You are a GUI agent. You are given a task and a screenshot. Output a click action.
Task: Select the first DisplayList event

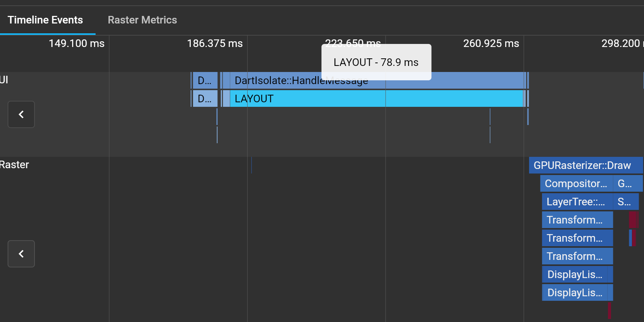tap(577, 274)
